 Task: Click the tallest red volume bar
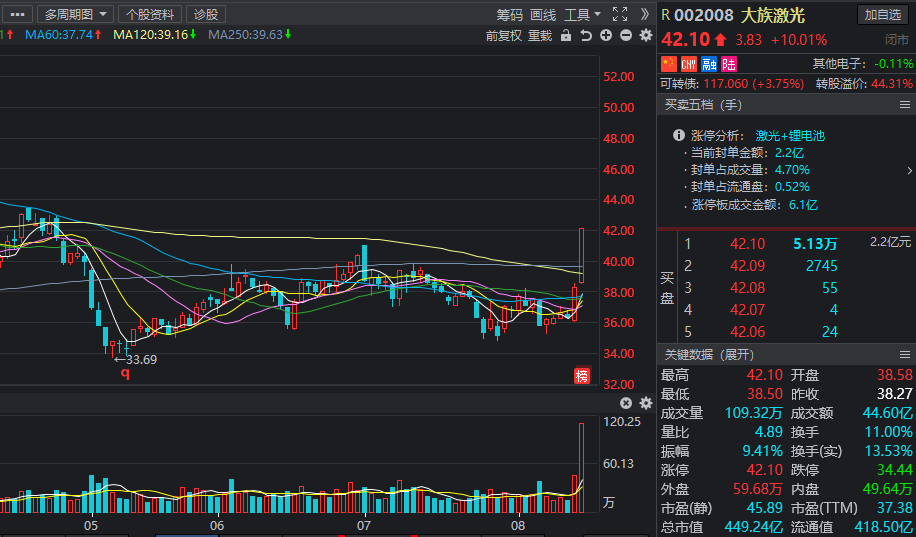(582, 468)
